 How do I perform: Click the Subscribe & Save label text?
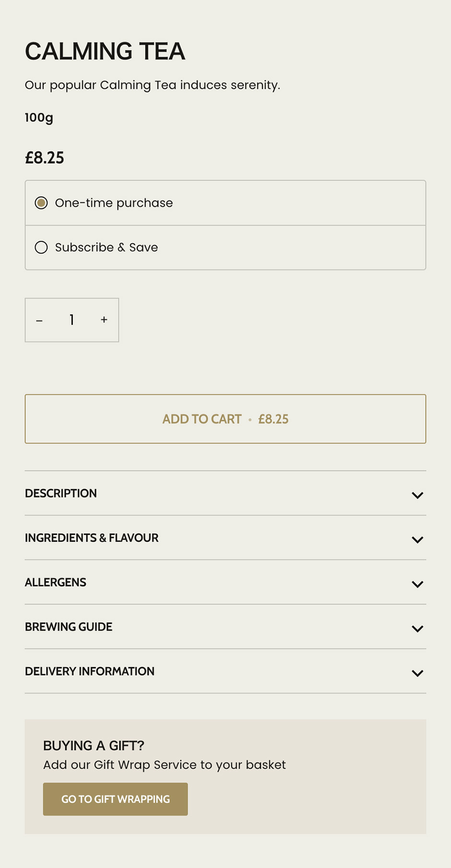tap(107, 247)
